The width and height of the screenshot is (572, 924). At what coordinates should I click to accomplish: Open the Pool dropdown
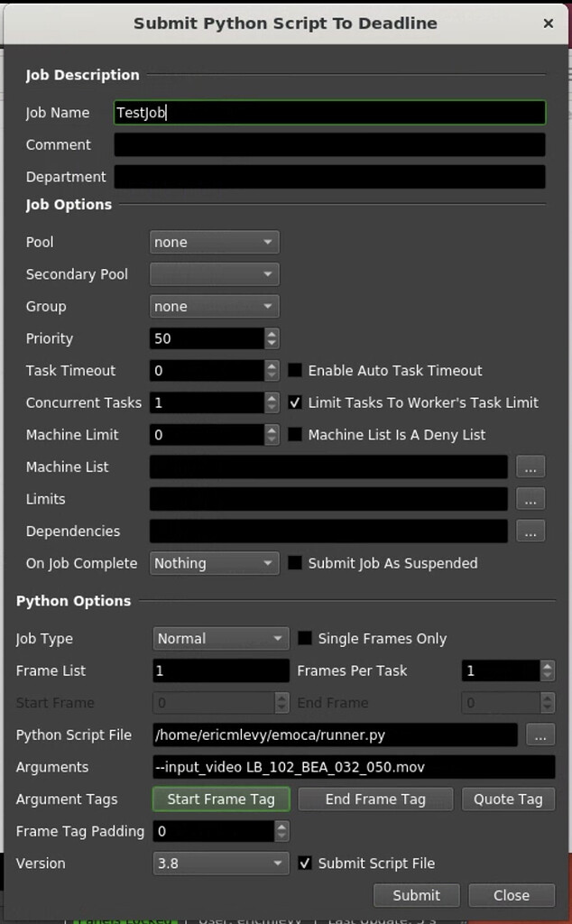(x=214, y=242)
